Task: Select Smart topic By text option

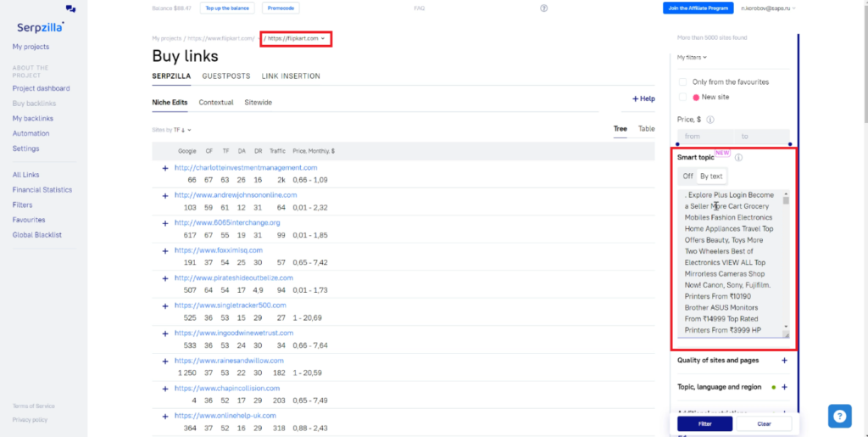Action: (x=711, y=176)
